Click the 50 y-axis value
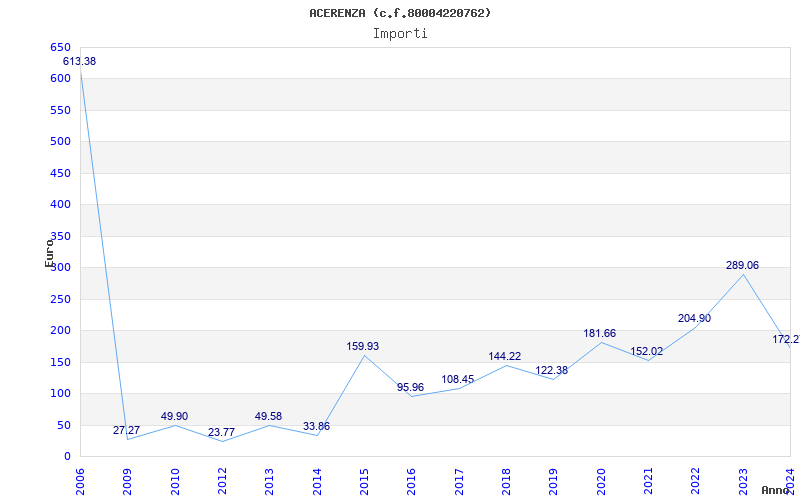800x500 pixels. coord(64,426)
